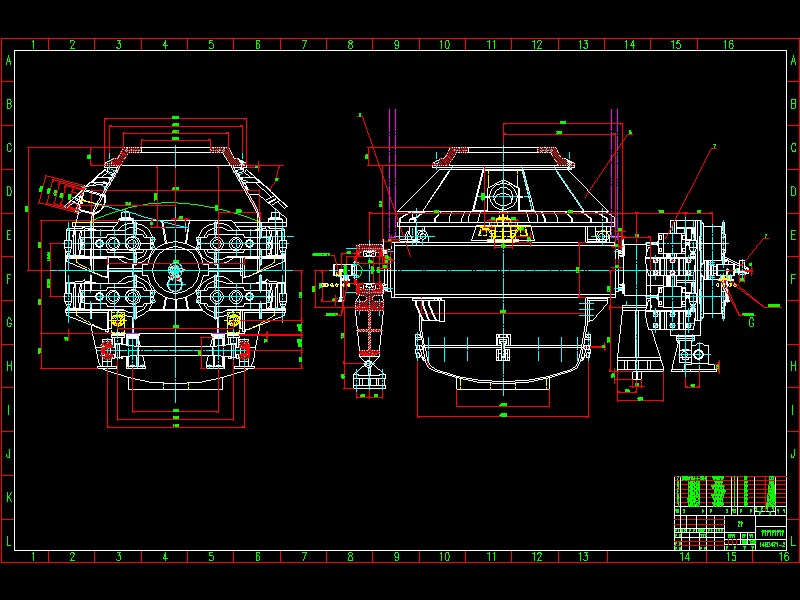Select the red C-shaped clamp at lower right of left view
Viewport: 800px width, 600px height.
coord(242,350)
